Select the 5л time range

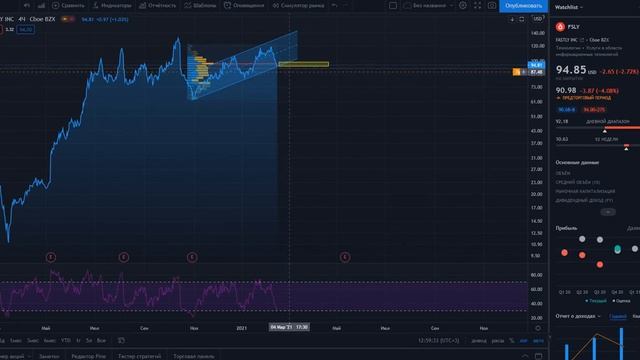point(89,340)
